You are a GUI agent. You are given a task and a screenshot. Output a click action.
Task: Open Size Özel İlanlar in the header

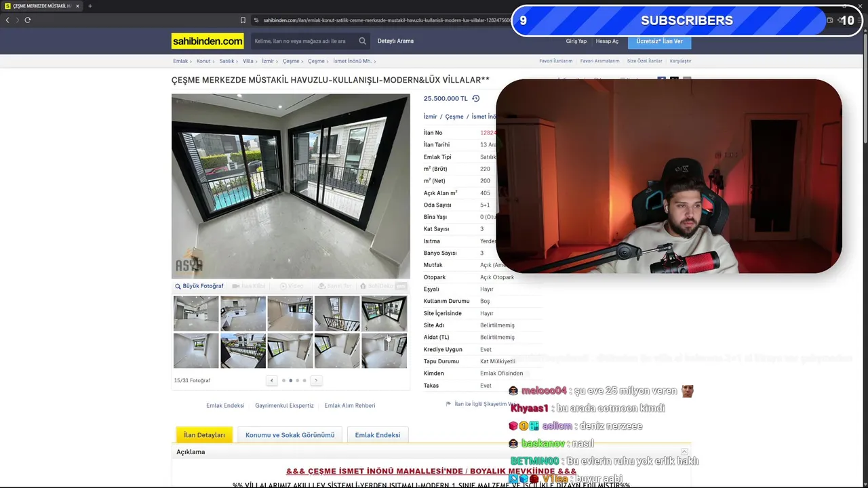(x=644, y=61)
